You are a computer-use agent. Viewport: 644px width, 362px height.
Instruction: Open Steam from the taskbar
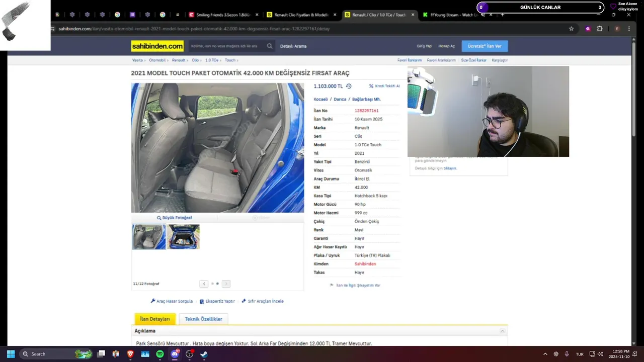click(204, 354)
